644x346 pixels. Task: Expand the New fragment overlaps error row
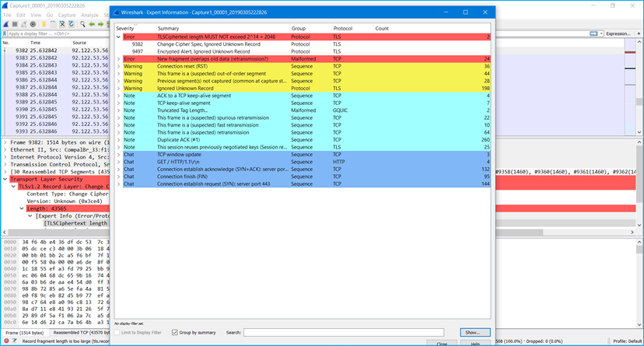(119, 59)
